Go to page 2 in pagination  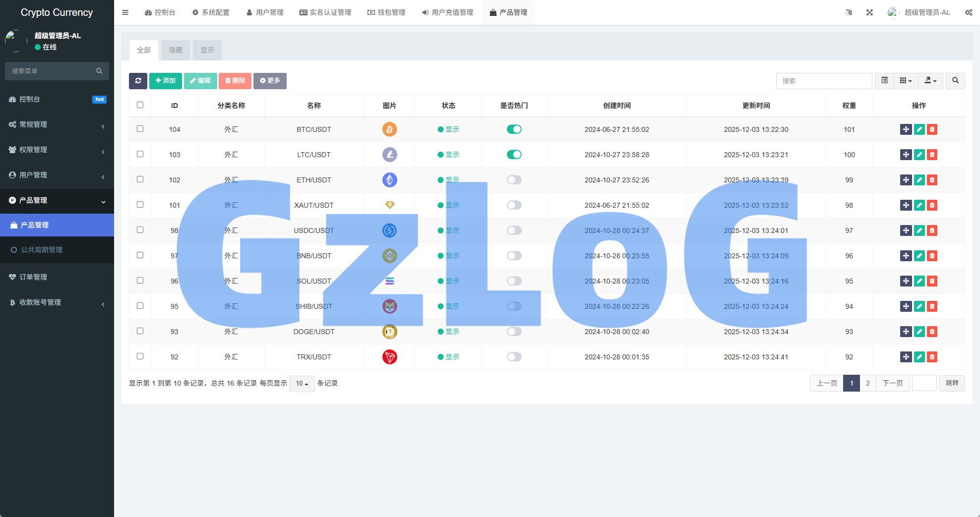point(867,383)
